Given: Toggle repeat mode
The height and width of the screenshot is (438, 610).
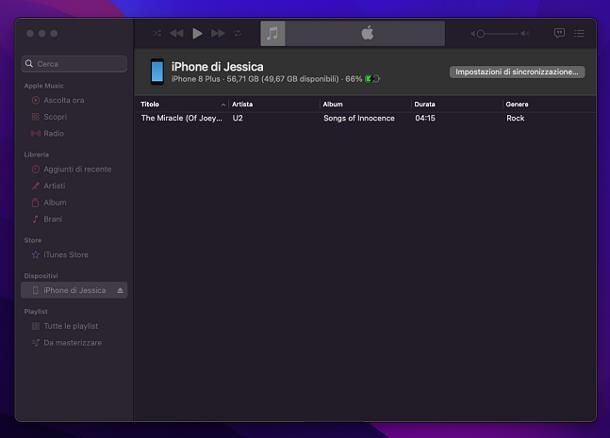Looking at the screenshot, I should [238, 33].
